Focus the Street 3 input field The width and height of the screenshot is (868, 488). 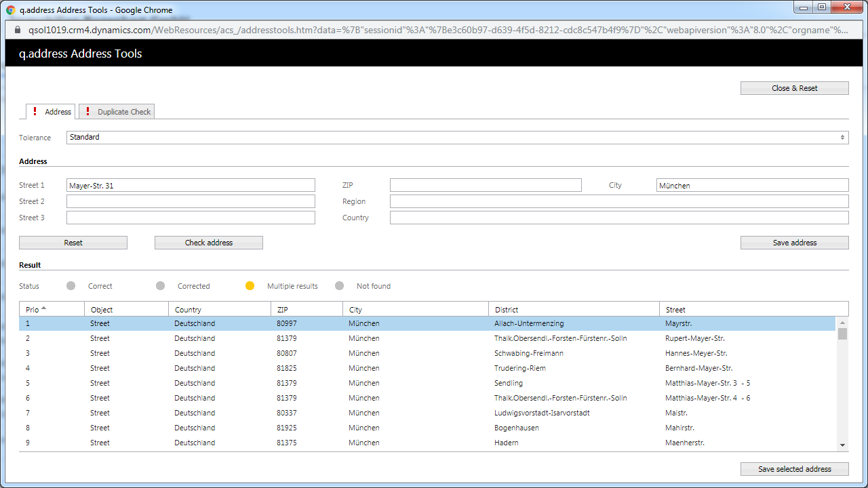tap(191, 218)
